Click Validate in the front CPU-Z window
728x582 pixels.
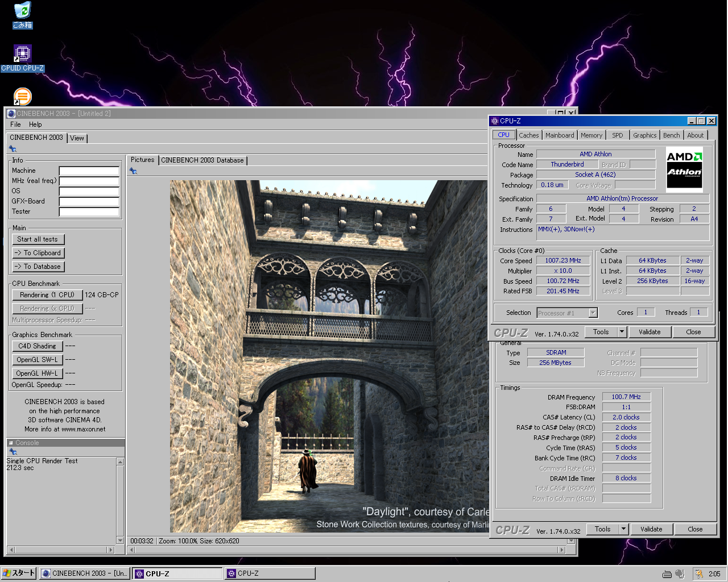coord(650,332)
